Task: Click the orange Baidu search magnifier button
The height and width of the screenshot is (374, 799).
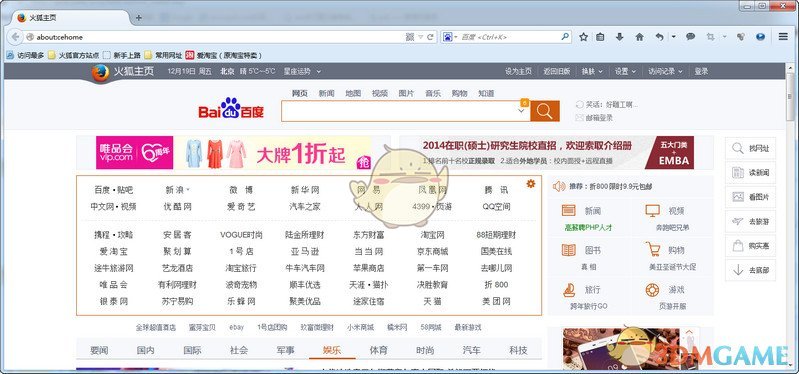Action: [x=544, y=111]
